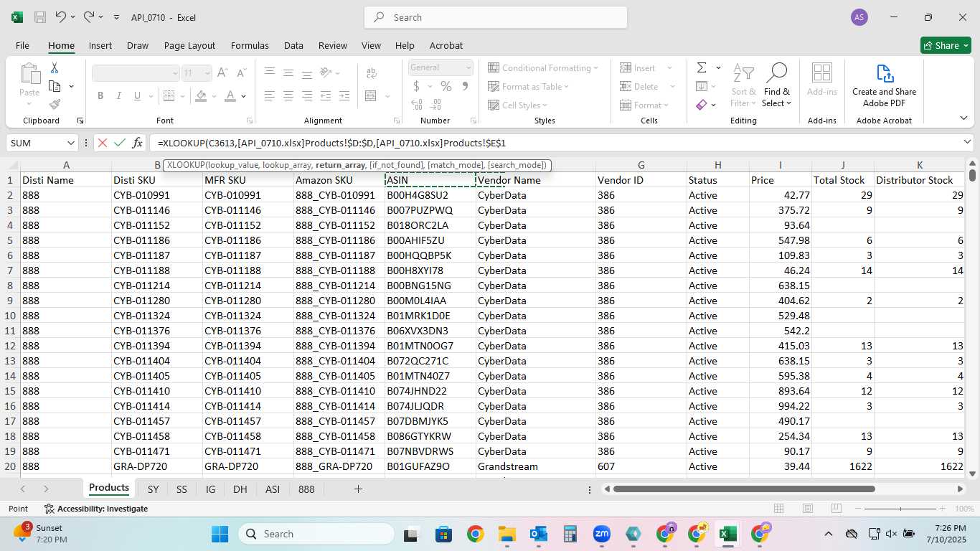The width and height of the screenshot is (980, 551).
Task: Open Format as Table menu
Action: tap(529, 86)
